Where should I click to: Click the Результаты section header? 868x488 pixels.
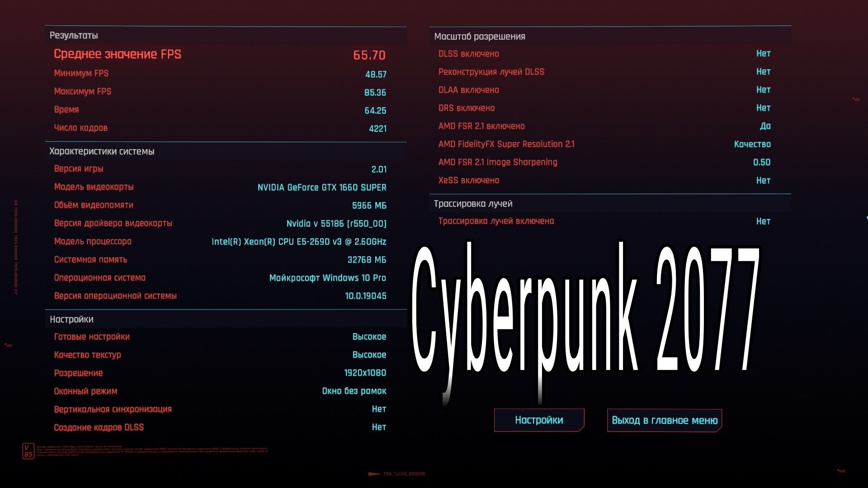[74, 35]
